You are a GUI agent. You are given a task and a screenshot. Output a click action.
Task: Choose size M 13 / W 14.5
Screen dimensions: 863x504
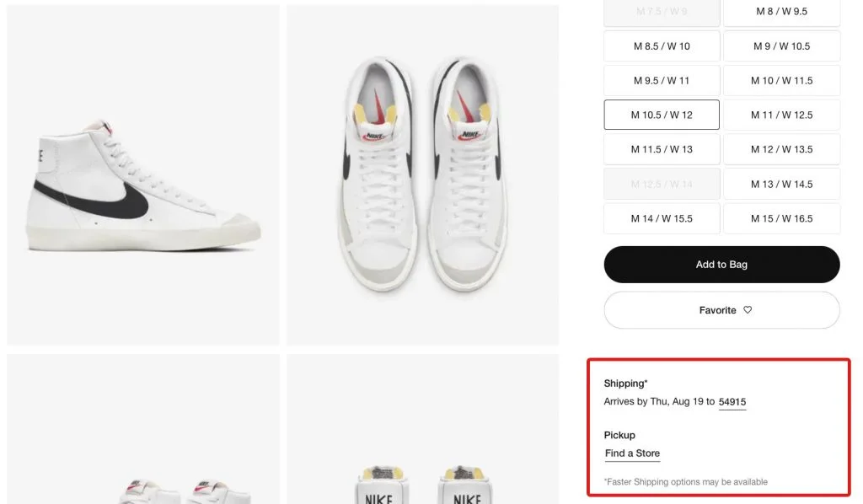click(781, 184)
